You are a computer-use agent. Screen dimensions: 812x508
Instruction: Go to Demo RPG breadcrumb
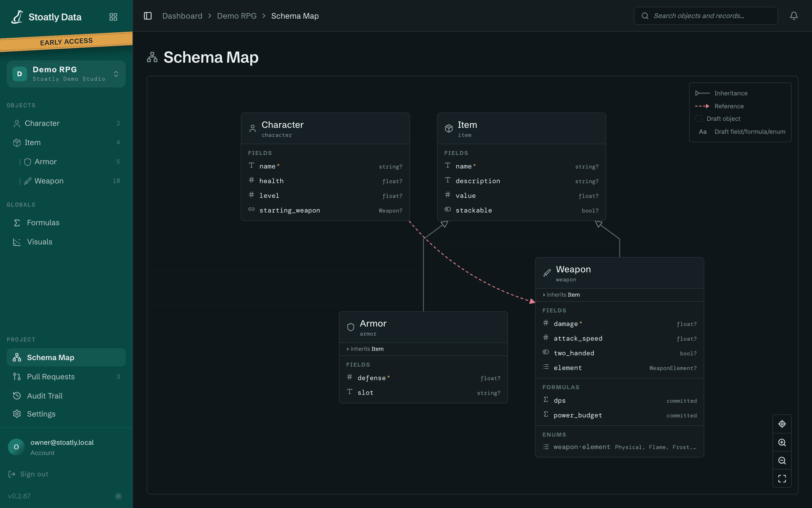[237, 16]
